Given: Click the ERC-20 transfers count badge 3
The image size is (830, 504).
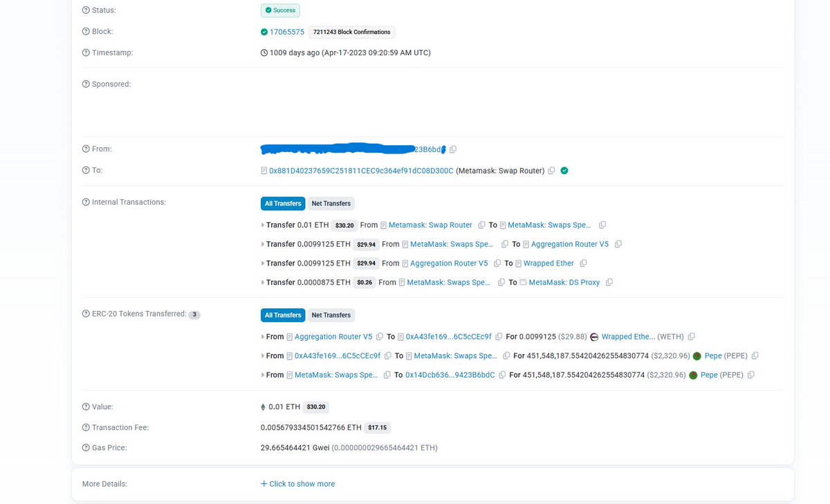Looking at the screenshot, I should click(x=194, y=315).
